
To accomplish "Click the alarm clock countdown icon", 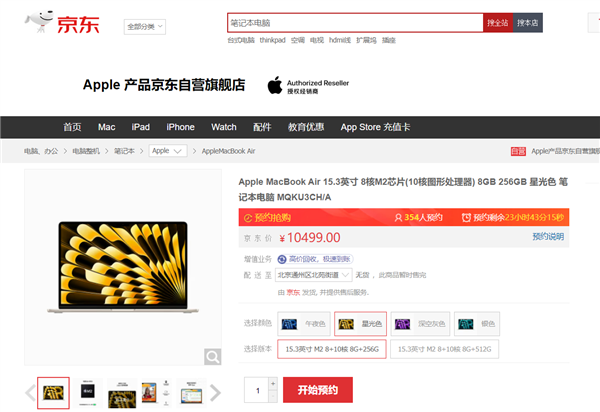I will pyautogui.click(x=466, y=218).
